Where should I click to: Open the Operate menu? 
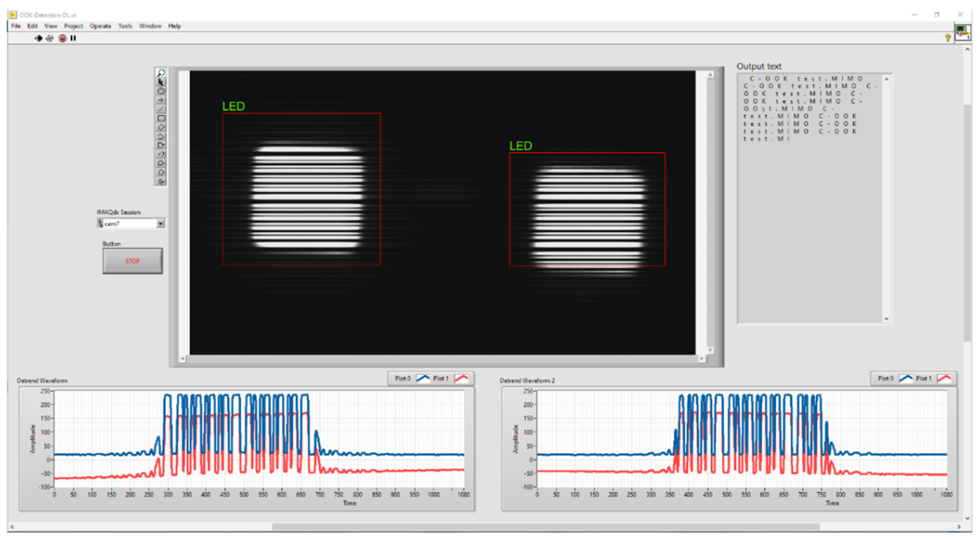point(100,26)
